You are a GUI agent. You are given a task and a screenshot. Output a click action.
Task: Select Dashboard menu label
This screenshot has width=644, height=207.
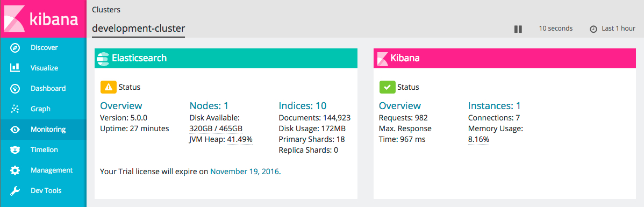pyautogui.click(x=48, y=88)
